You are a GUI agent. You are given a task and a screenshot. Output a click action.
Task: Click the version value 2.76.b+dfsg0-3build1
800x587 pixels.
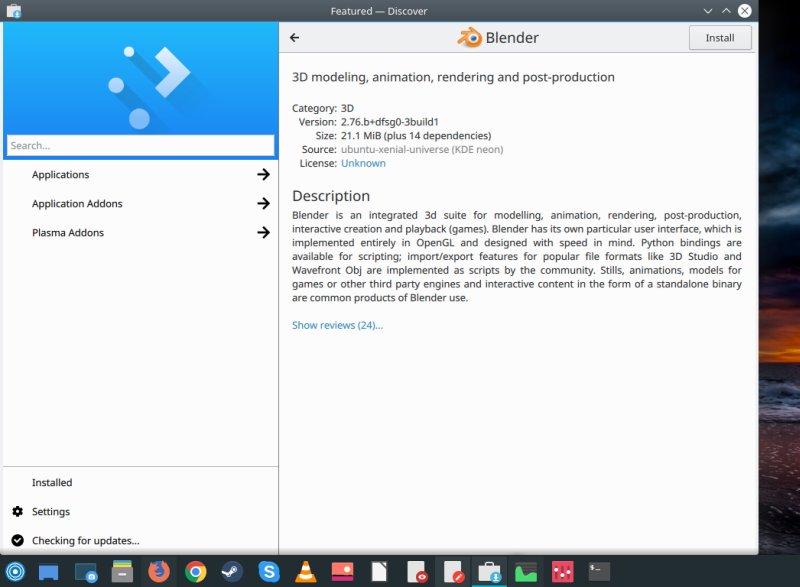390,122
